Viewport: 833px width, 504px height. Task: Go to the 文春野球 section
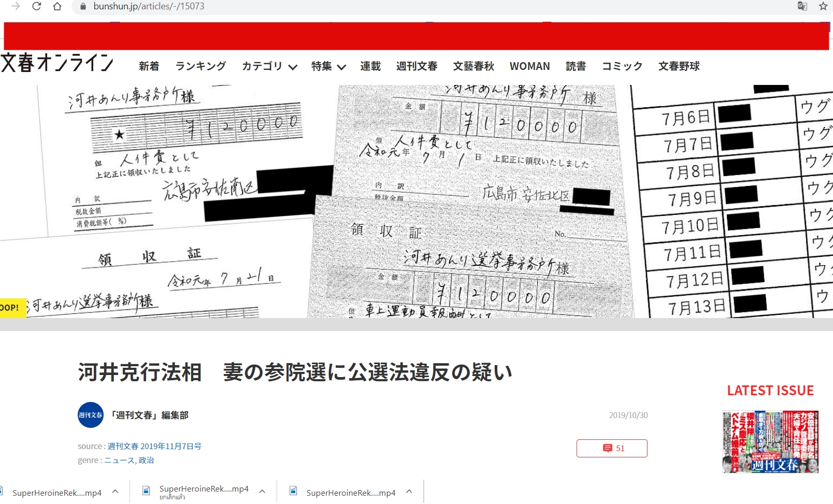[679, 66]
